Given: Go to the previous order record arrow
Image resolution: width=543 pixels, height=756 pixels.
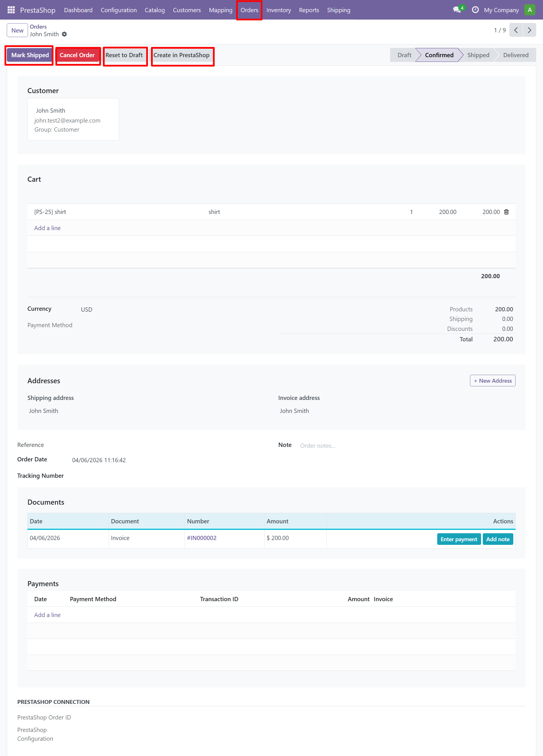Looking at the screenshot, I should 516,30.
